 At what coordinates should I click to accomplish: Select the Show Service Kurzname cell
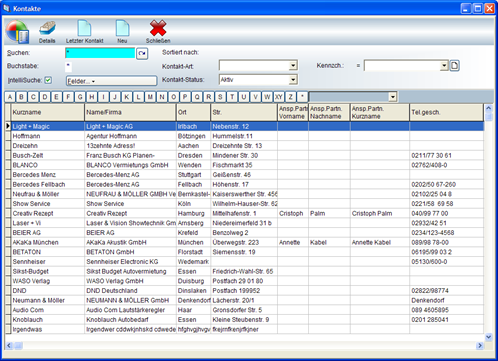coord(48,204)
